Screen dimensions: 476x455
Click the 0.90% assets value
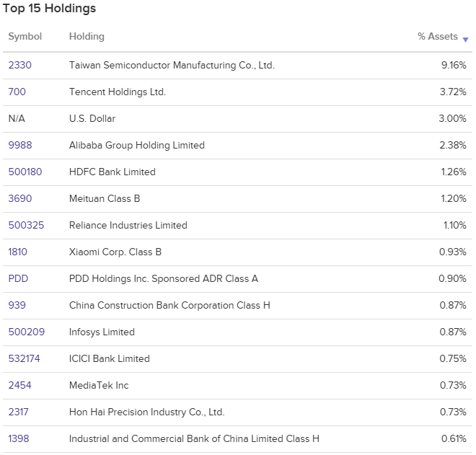click(x=452, y=278)
